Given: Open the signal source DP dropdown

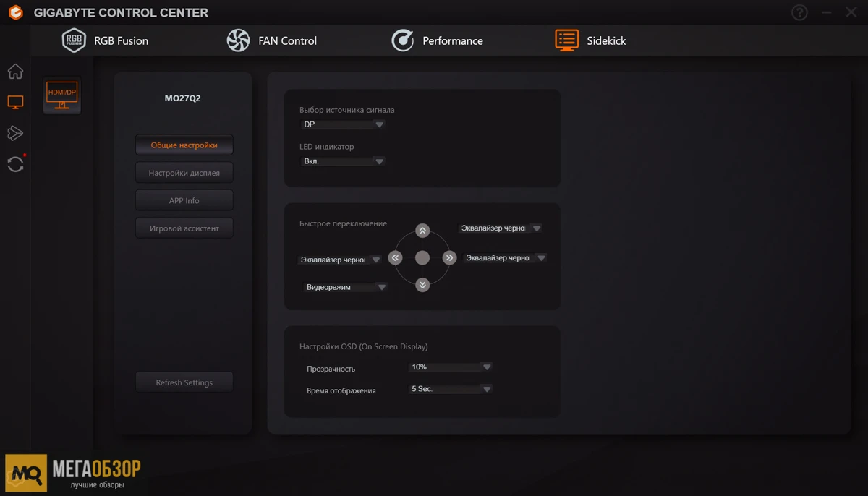Looking at the screenshot, I should pyautogui.click(x=342, y=124).
